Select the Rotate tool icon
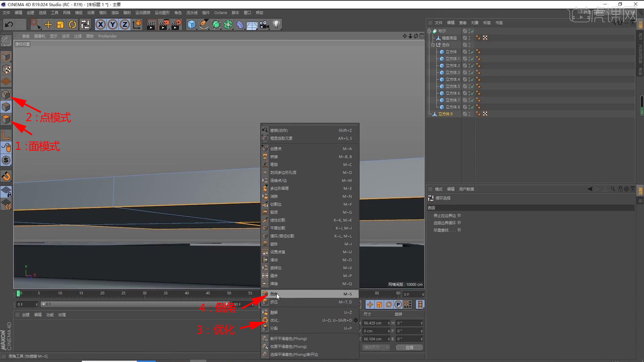The image size is (644, 362). click(x=72, y=24)
